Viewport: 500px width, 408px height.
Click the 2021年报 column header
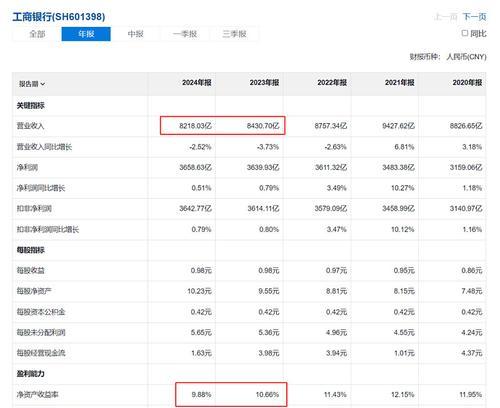[400, 83]
